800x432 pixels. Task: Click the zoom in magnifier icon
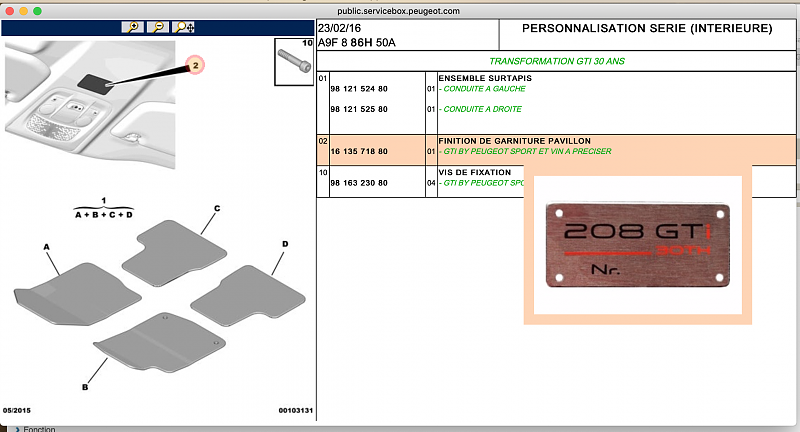[x=133, y=28]
